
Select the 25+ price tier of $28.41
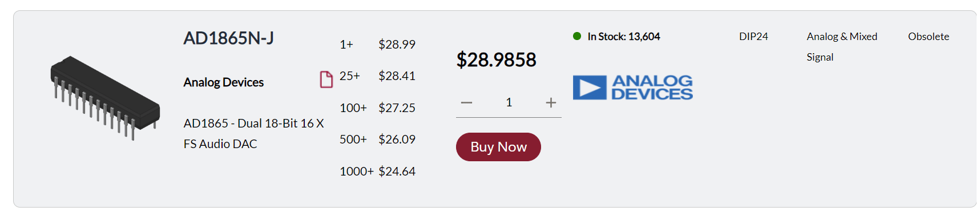coord(377,76)
